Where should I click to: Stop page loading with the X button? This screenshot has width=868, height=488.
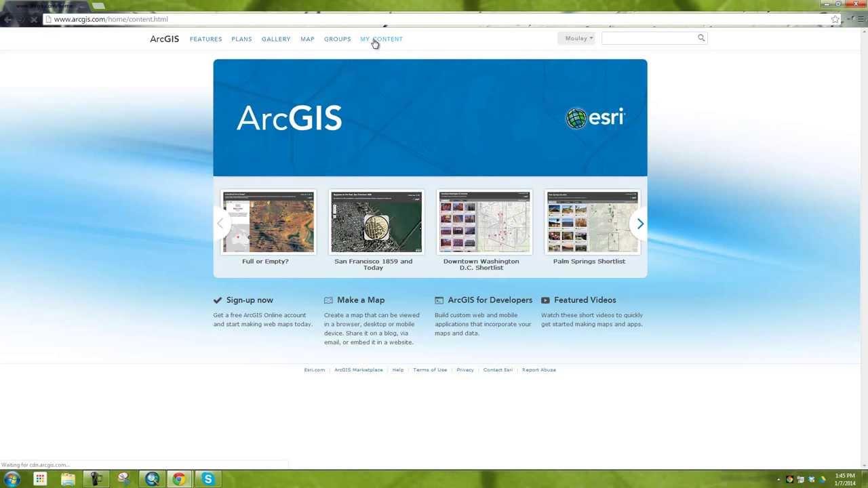pyautogui.click(x=33, y=19)
